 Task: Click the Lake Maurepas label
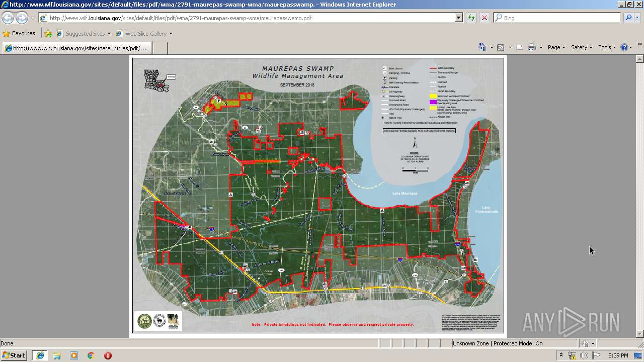pyautogui.click(x=405, y=194)
